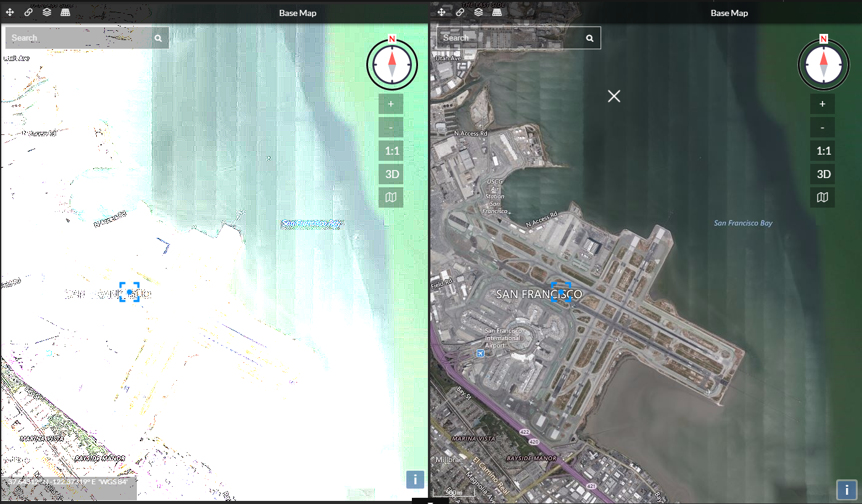Click the search magnifier in left map panel

coord(158,38)
